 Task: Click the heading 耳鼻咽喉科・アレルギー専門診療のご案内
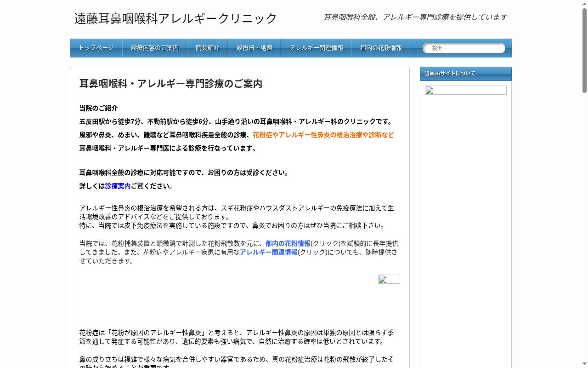click(x=171, y=84)
